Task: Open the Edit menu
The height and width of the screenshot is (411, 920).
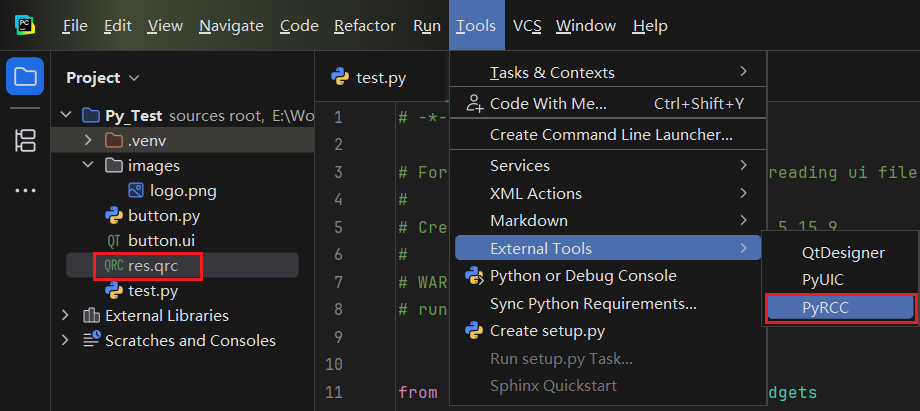Action: click(117, 26)
